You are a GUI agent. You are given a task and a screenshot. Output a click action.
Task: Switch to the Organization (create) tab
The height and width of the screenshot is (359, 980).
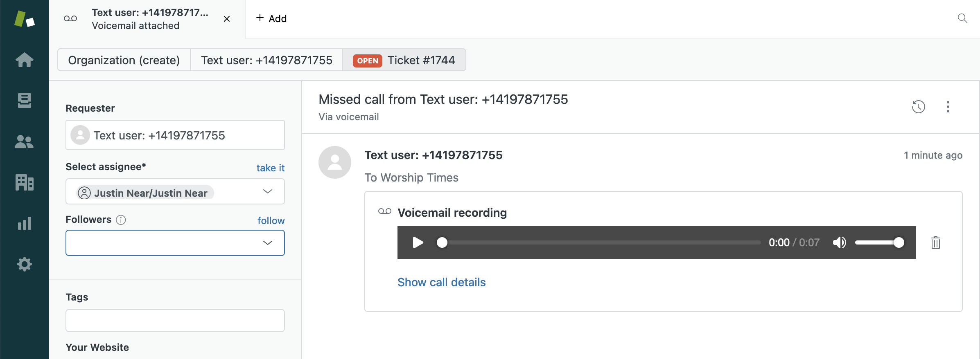coord(124,60)
